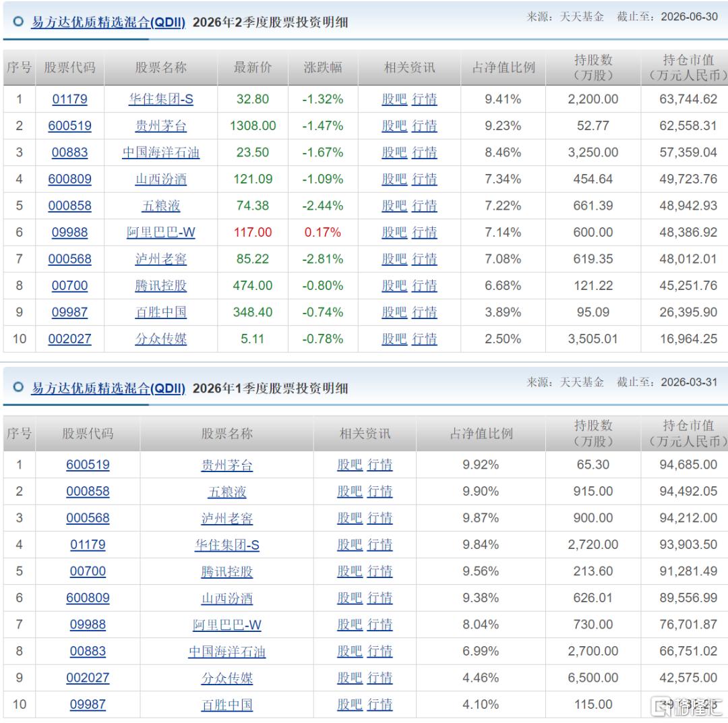The image size is (728, 723).
Task: Click 易方达优质精选混合(QDII) link in Q2 header
Action: click(108, 22)
